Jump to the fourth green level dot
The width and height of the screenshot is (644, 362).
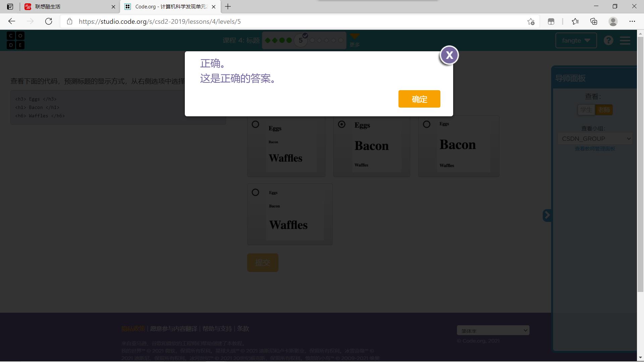point(289,40)
